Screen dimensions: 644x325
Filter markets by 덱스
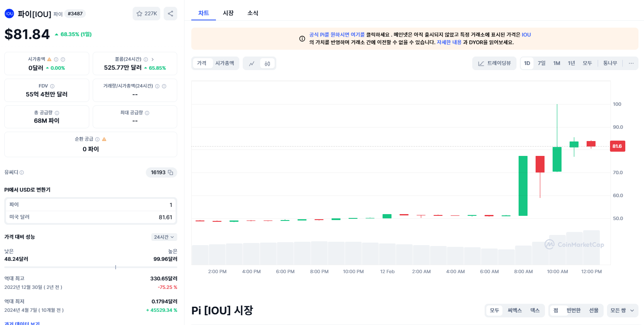[535, 311]
